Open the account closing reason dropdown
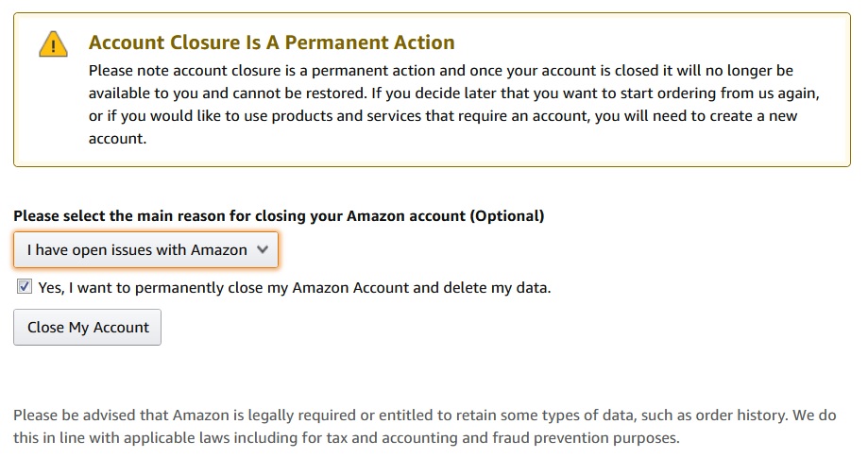 pyautogui.click(x=146, y=250)
